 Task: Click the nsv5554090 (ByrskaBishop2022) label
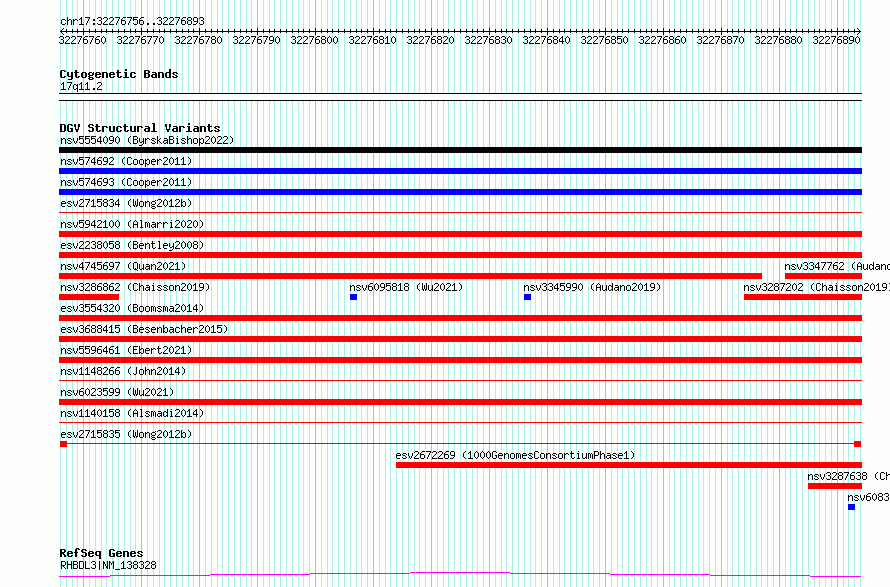pos(147,140)
